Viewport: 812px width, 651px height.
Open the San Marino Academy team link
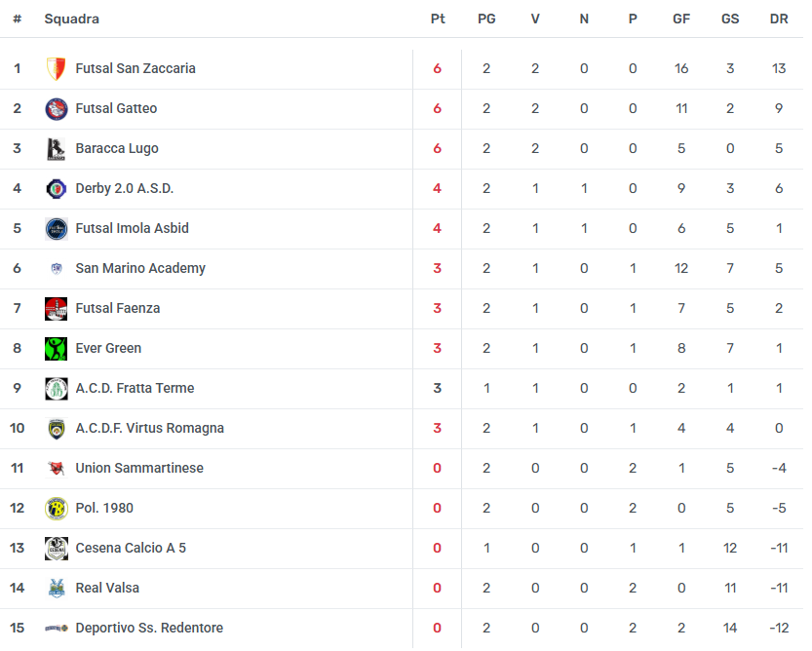[140, 268]
